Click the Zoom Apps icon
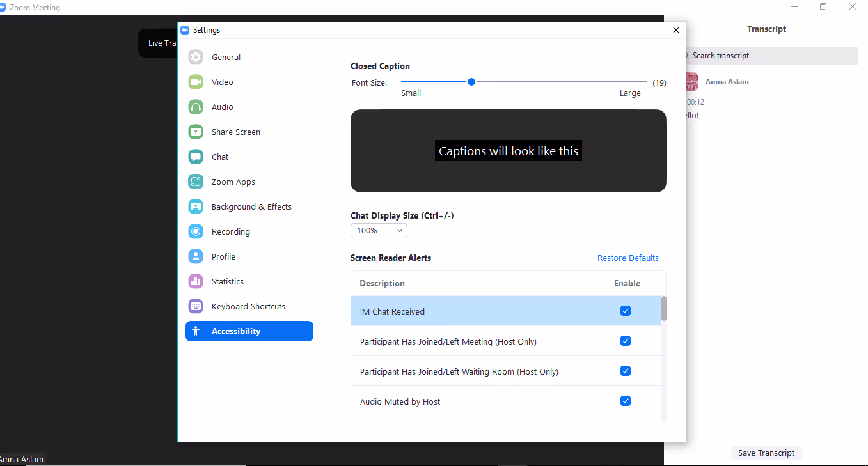 pos(196,182)
